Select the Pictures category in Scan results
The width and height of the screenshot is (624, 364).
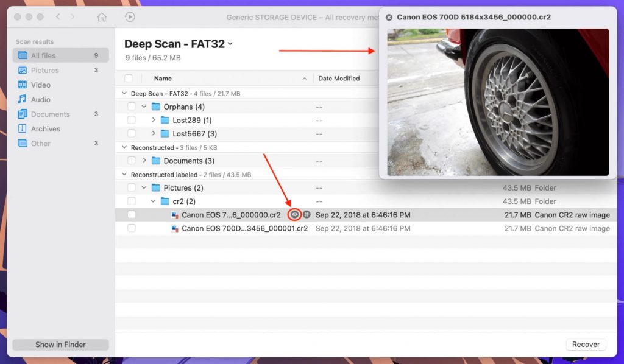click(46, 70)
